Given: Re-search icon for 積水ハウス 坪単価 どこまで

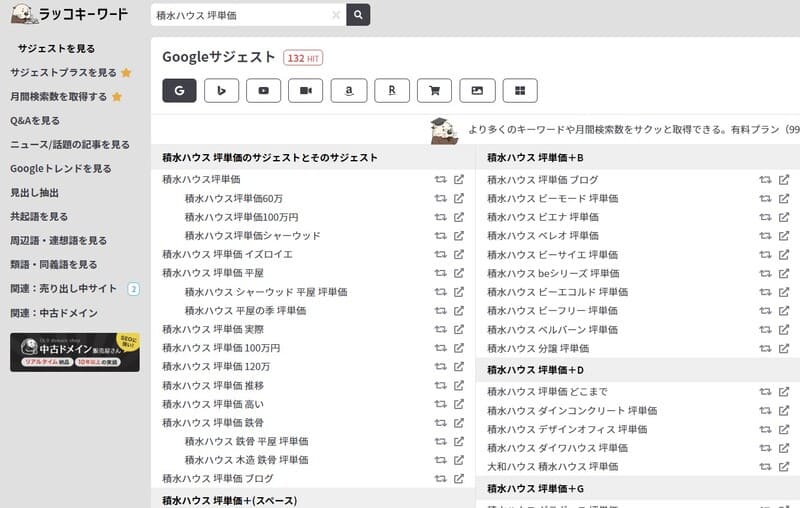Looking at the screenshot, I should [x=765, y=392].
